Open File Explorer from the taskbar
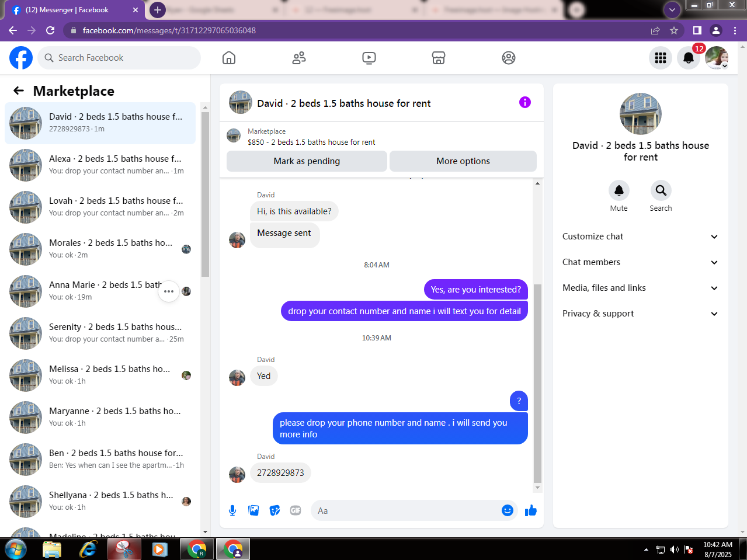 coord(52,549)
